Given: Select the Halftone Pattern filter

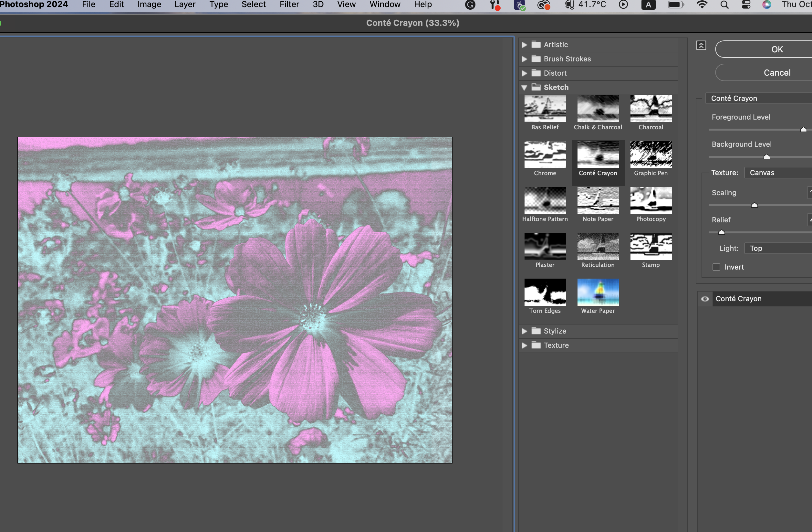Looking at the screenshot, I should point(545,200).
